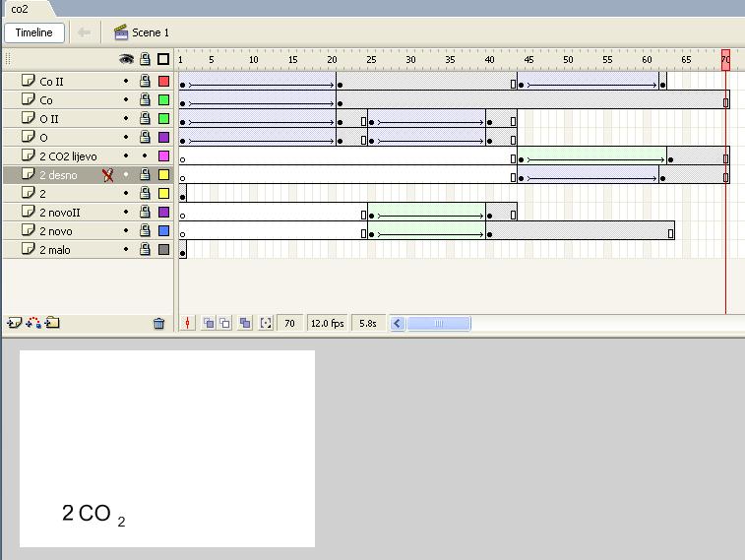Click the red outline swatch for Co II
Image resolution: width=745 pixels, height=560 pixels.
(x=163, y=82)
